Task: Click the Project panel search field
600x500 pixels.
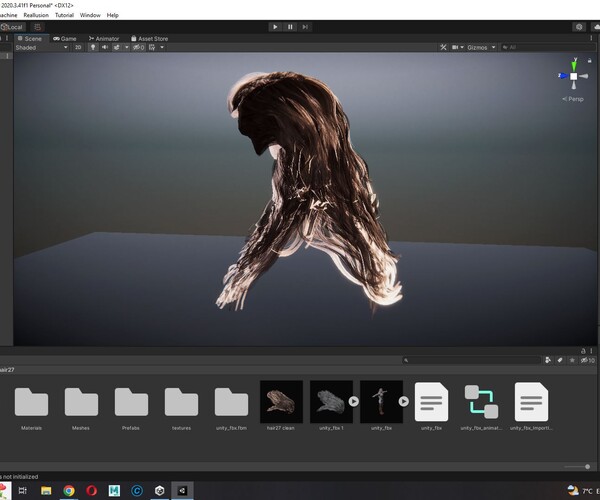Action: tap(471, 360)
